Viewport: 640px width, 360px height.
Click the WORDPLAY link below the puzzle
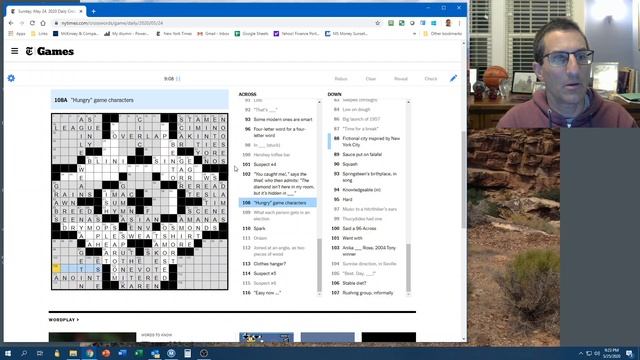pos(64,320)
